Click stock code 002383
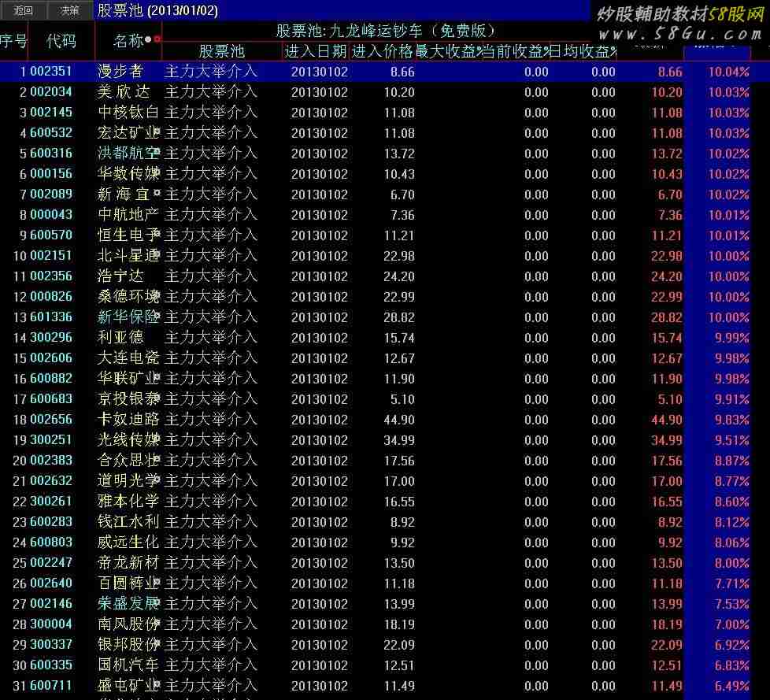Screen dimensions: 770x700 [51, 461]
